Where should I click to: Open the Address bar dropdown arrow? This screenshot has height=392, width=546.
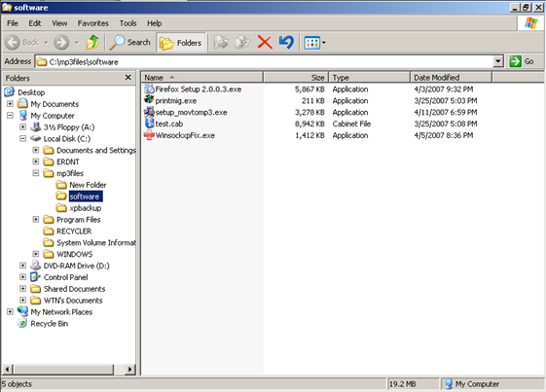tap(498, 61)
